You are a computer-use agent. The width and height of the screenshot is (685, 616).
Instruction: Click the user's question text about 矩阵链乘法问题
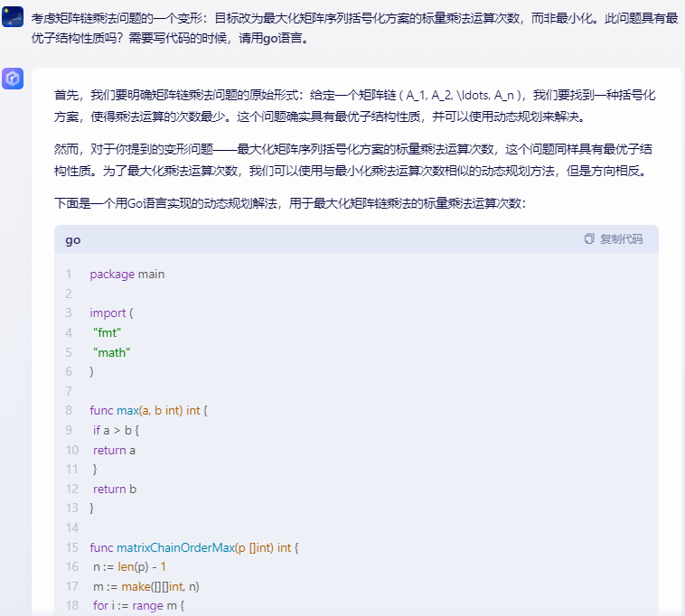[x=354, y=28]
